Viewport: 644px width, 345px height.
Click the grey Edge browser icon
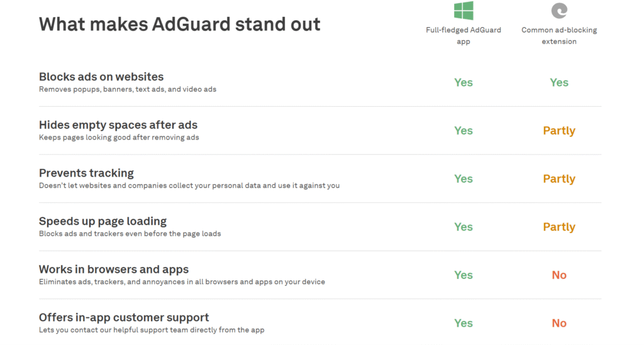click(559, 11)
